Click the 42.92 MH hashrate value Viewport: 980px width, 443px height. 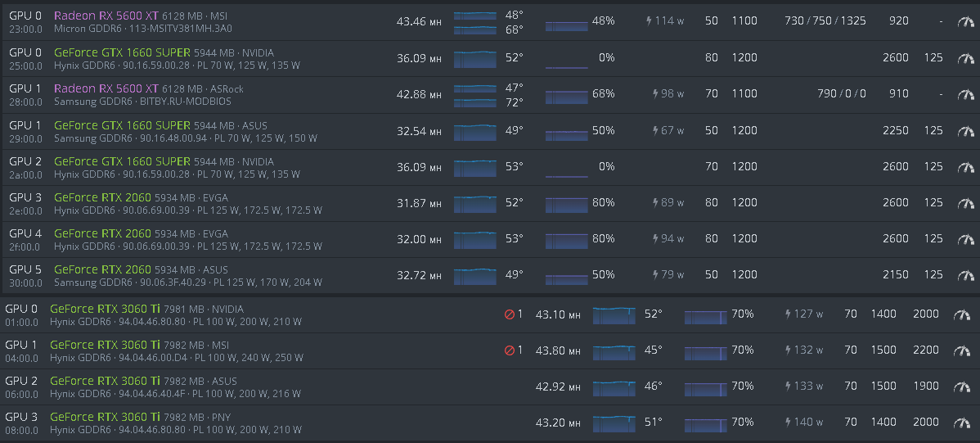(x=557, y=386)
